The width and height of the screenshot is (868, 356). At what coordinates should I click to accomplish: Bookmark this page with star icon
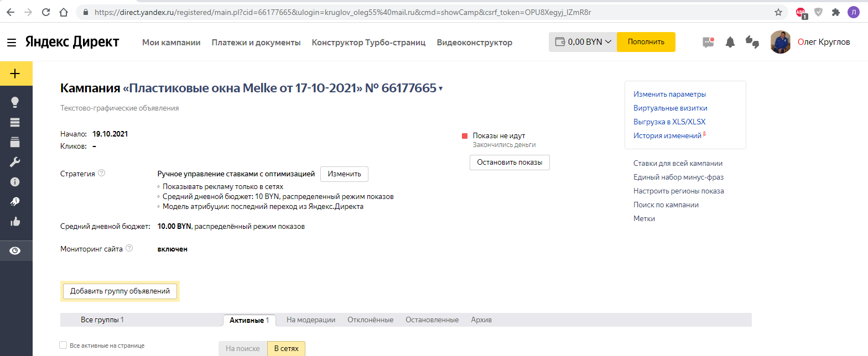tap(778, 12)
